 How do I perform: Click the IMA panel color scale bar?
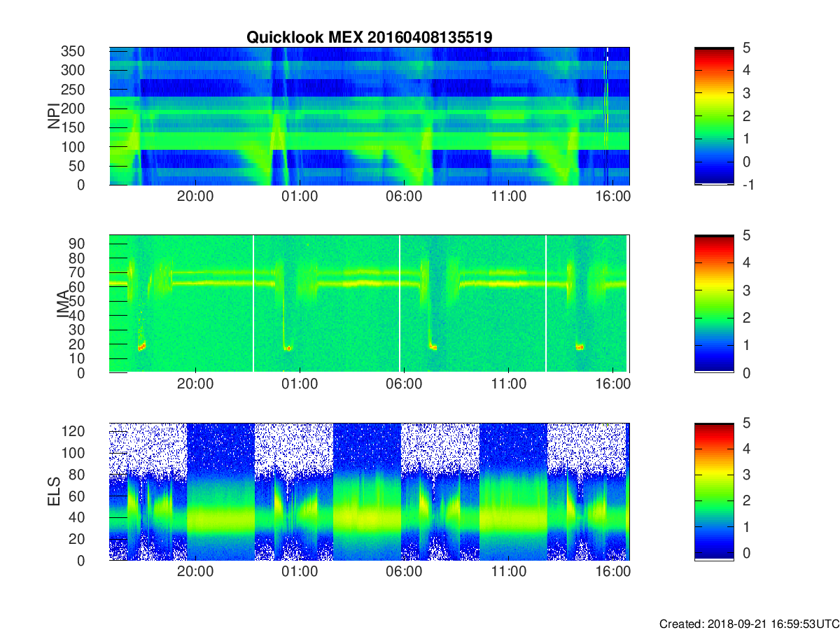pos(714,304)
